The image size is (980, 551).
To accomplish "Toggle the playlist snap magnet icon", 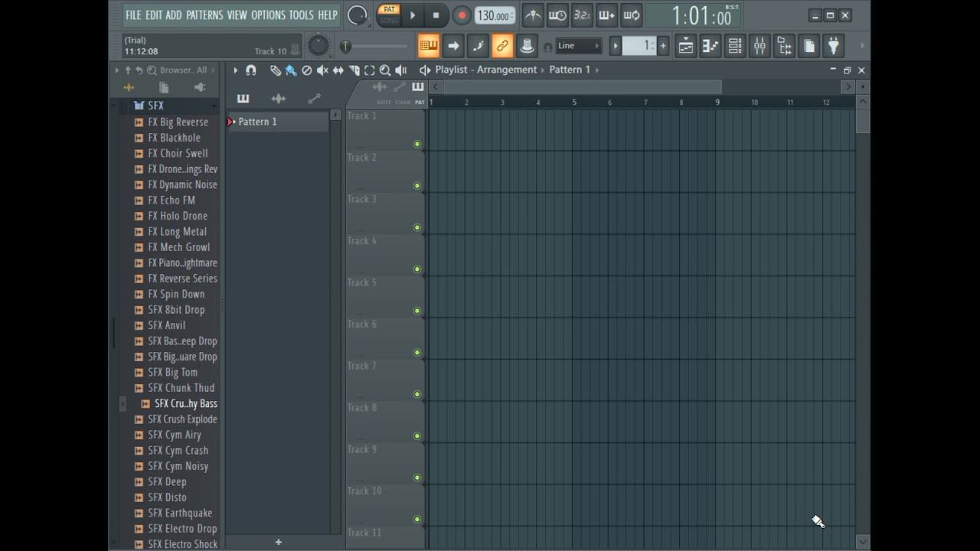I will click(x=250, y=70).
